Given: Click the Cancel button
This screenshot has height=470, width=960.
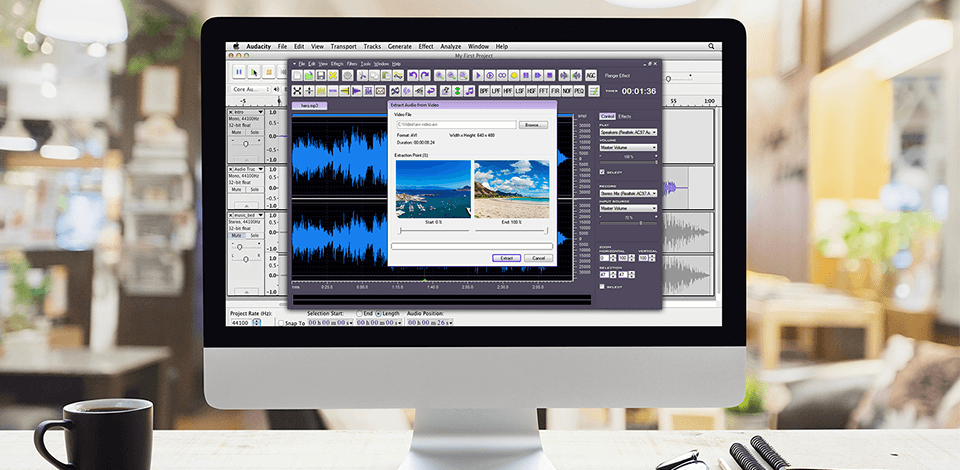Looking at the screenshot, I should (x=538, y=258).
